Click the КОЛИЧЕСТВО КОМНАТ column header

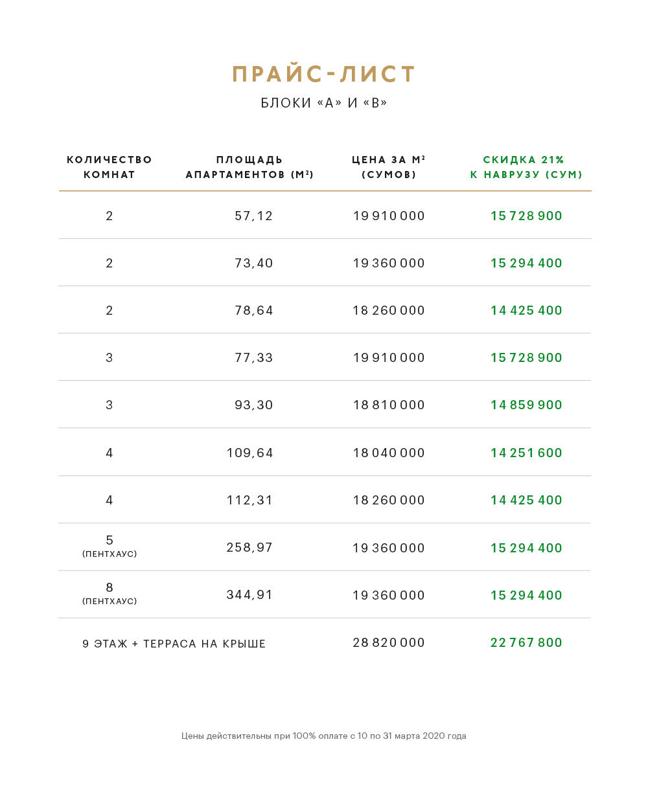coord(110,167)
